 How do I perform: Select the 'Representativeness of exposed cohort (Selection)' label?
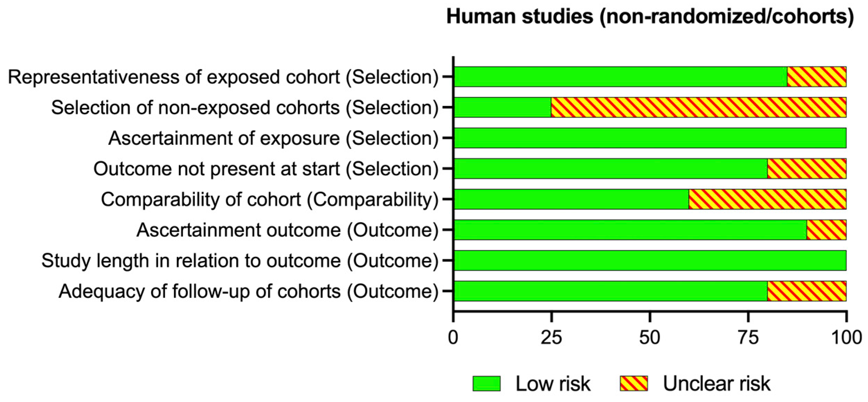tap(223, 77)
